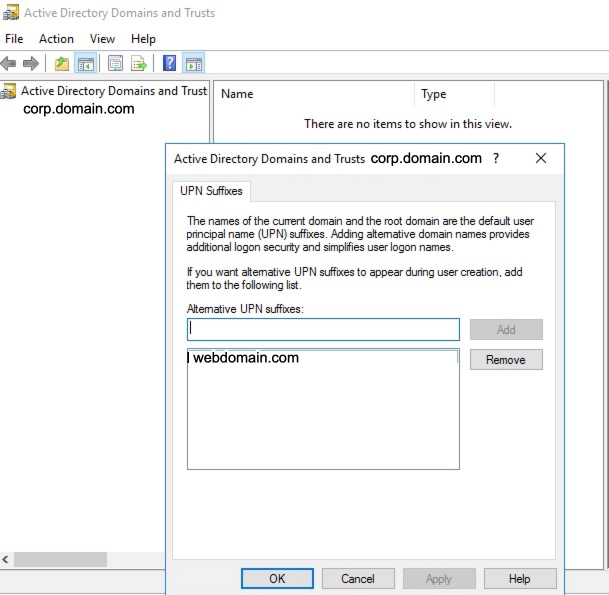The width and height of the screenshot is (609, 595).
Task: Click the left scroll arrow of tree pane
Action: [x=5, y=559]
